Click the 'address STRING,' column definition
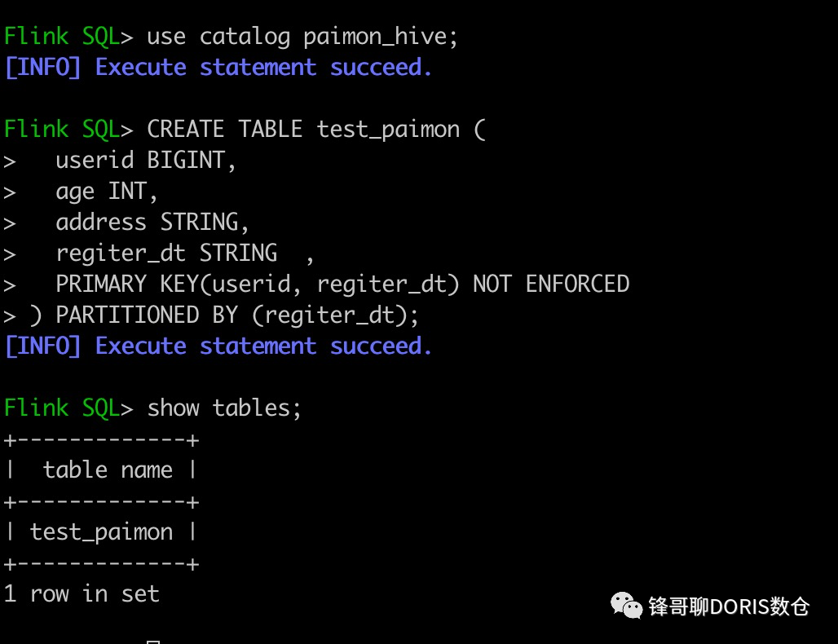The height and width of the screenshot is (644, 838). [x=152, y=223]
